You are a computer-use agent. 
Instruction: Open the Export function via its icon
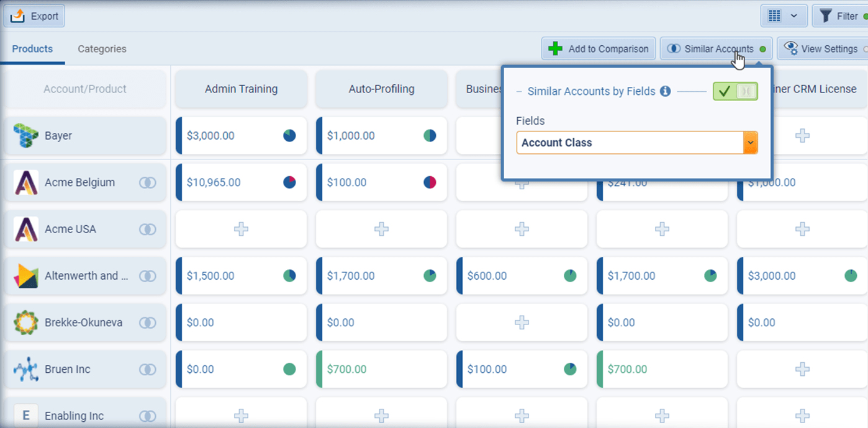tap(18, 16)
